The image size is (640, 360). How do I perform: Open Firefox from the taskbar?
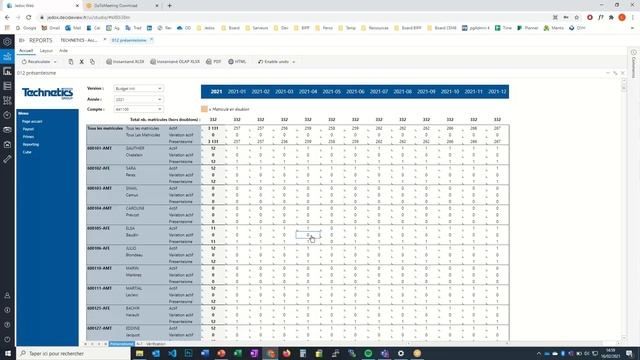pos(287,353)
